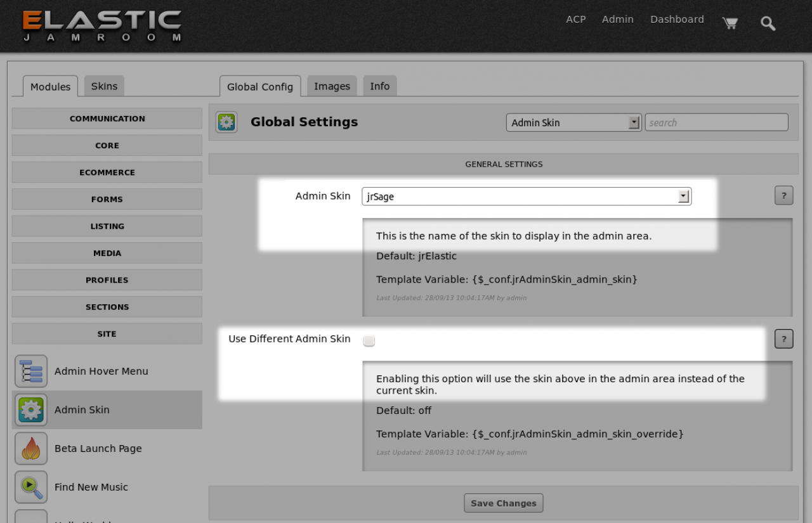Open the module jump dropdown showing Admin Skin
The image size is (812, 523).
click(573, 122)
